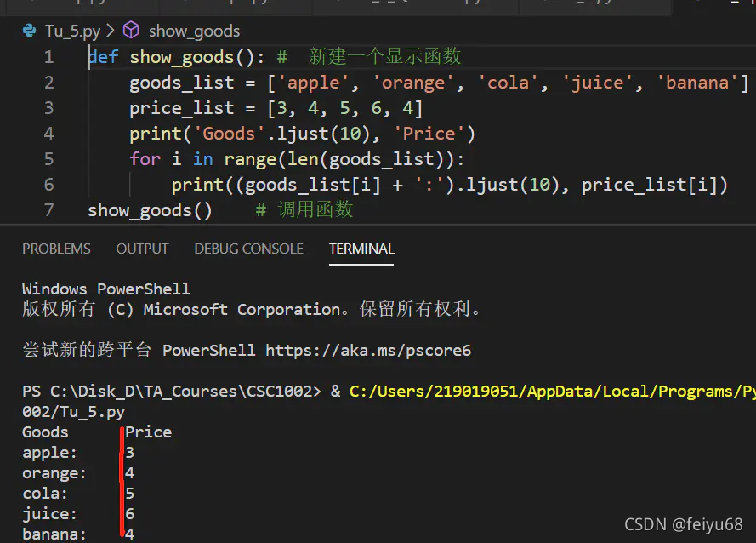Click the 'def' keyword on line 1
Viewport: 756px width, 543px height.
[103, 57]
